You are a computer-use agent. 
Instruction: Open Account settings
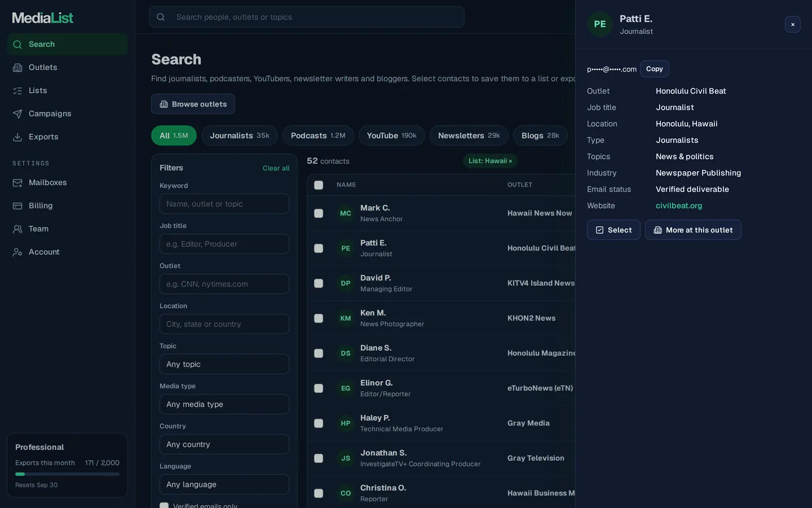tap(67, 252)
